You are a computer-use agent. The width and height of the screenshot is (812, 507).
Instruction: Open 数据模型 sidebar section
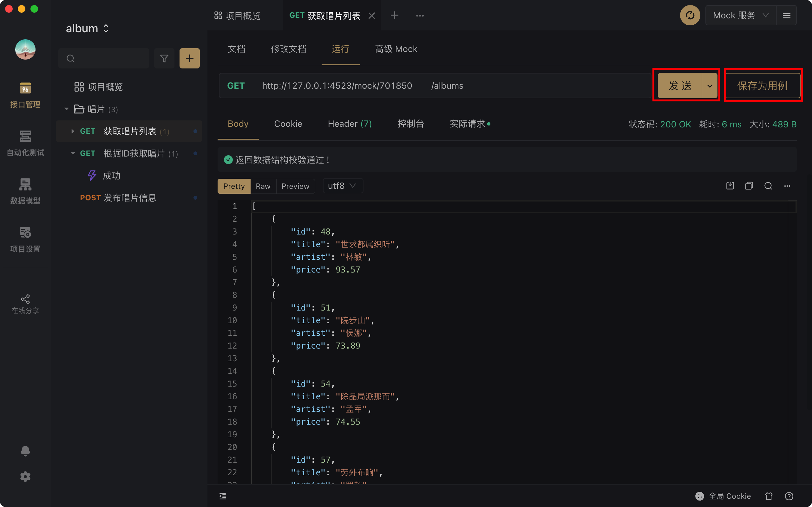25,191
